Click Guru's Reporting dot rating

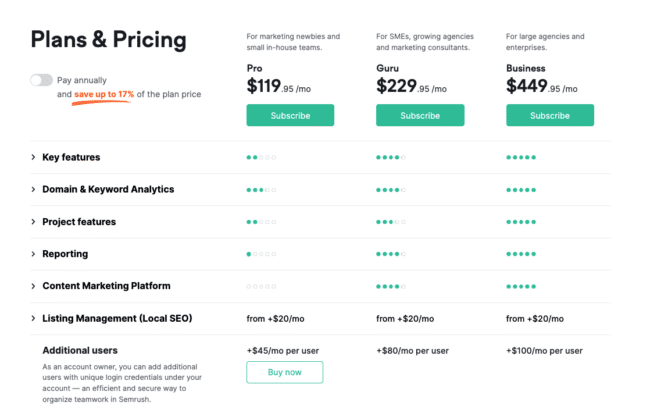(x=391, y=254)
